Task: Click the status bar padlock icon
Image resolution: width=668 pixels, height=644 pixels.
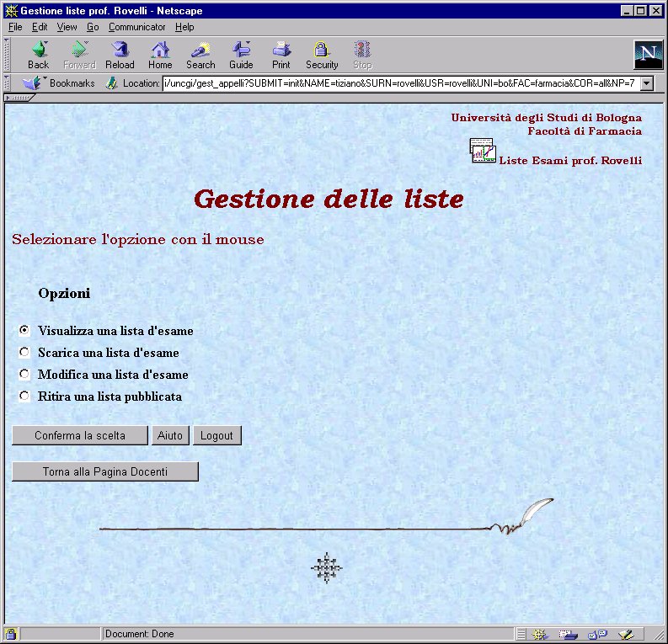Action: (11, 634)
